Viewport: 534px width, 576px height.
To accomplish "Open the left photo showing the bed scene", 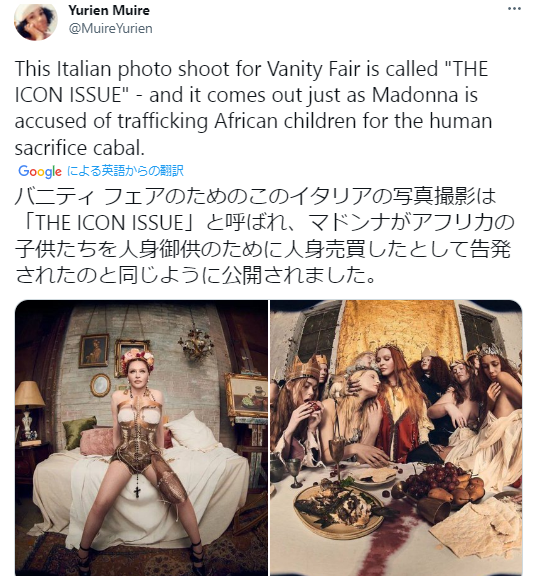I will [141, 438].
